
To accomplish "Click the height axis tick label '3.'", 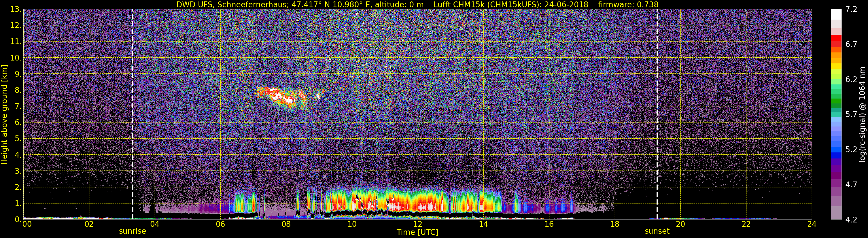I will (18, 171).
